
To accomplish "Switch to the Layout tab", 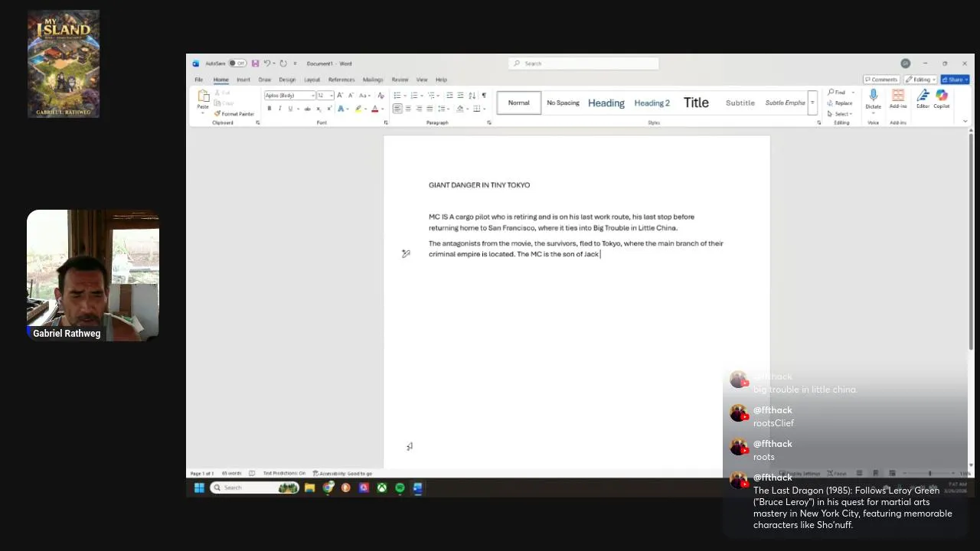I will (312, 80).
